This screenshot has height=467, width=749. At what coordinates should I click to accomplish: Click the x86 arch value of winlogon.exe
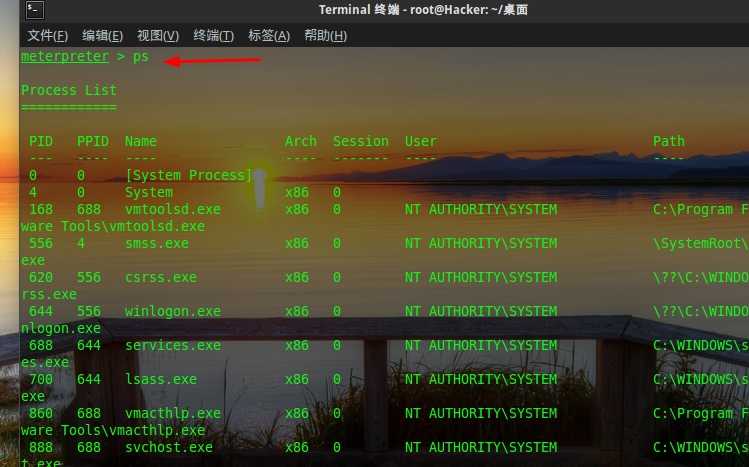297,311
